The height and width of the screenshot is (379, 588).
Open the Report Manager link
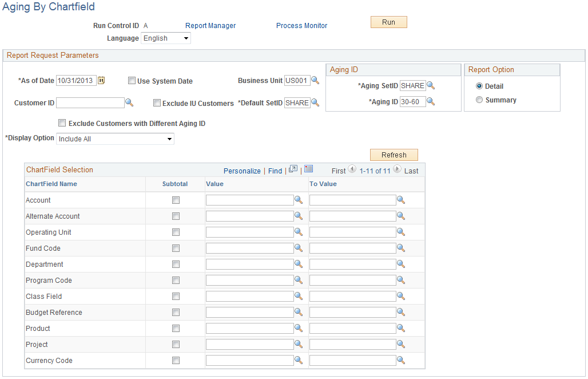[x=210, y=26]
